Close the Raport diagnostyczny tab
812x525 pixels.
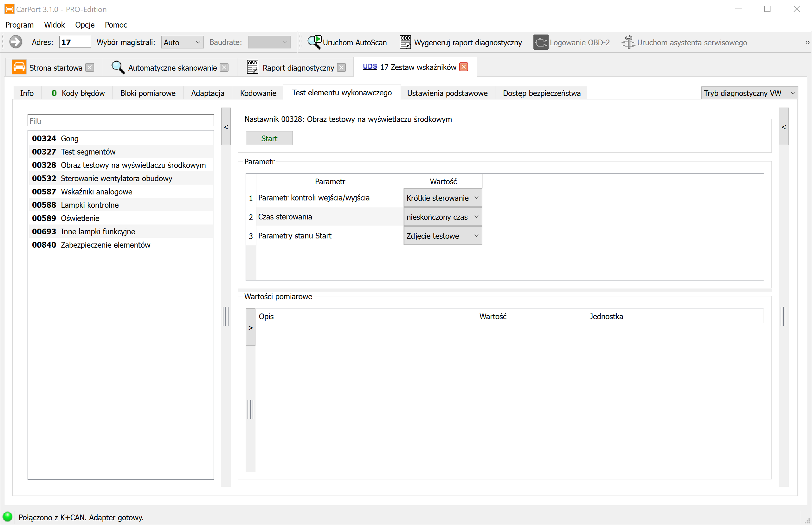click(x=341, y=67)
